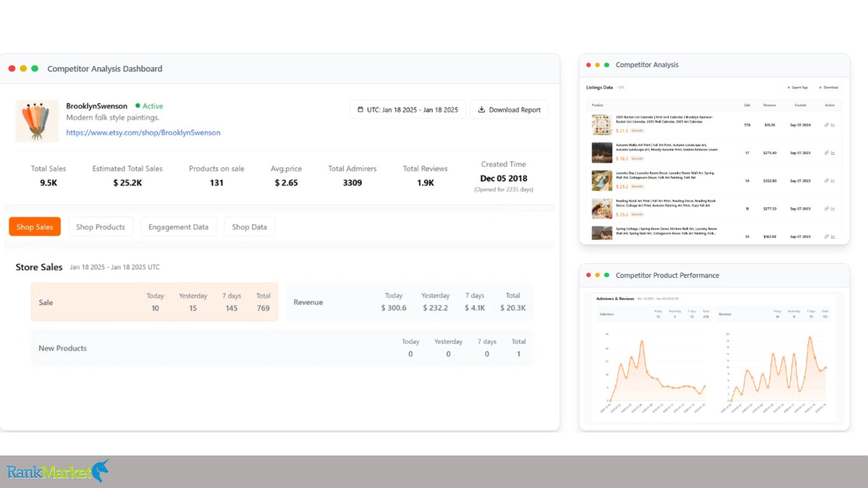Click link icon in Laundry Day row

(826, 181)
